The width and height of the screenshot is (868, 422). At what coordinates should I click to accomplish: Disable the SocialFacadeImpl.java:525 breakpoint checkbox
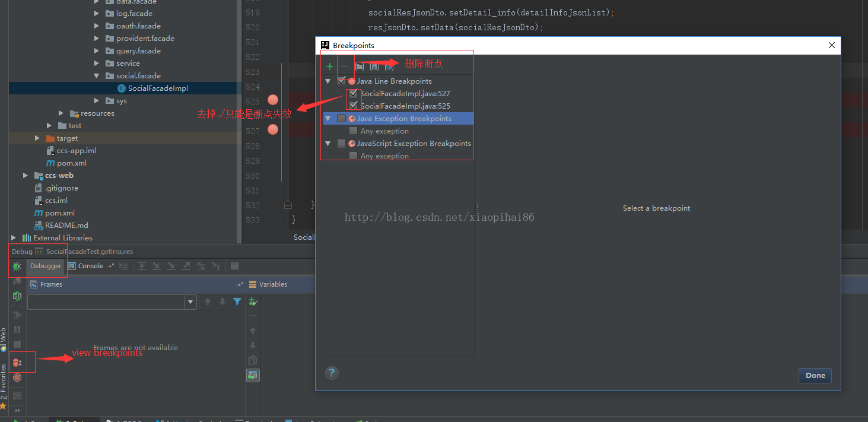point(354,106)
